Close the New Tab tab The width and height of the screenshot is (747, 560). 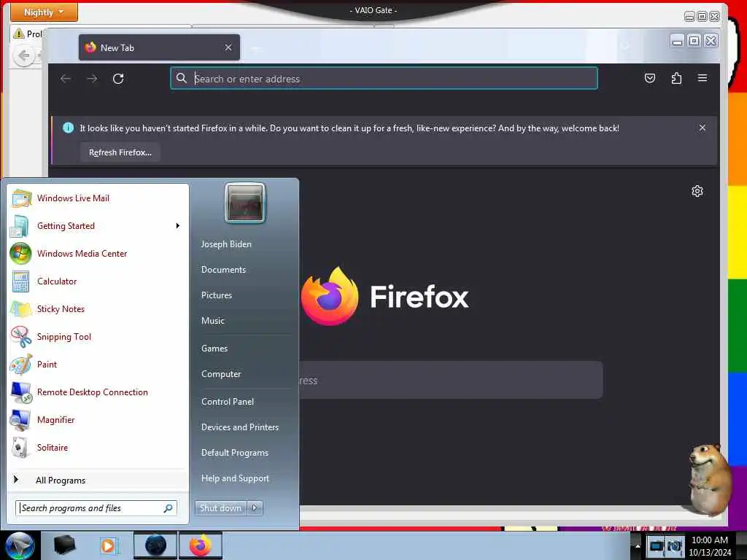tap(228, 47)
